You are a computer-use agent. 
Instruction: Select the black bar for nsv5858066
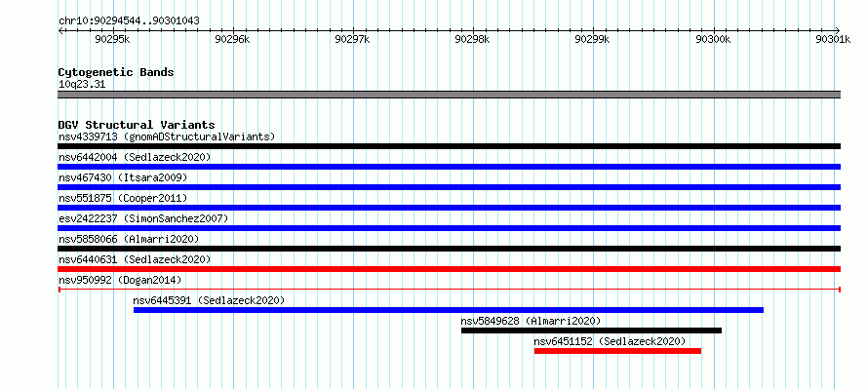449,249
